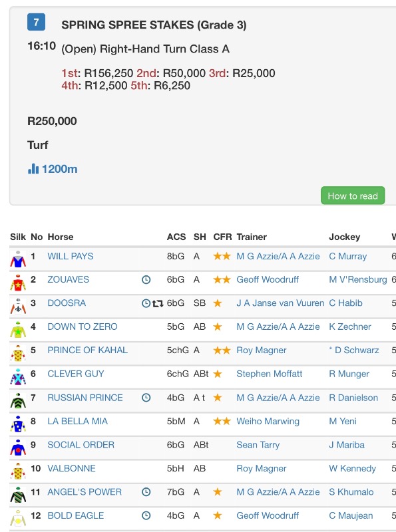The width and height of the screenshot is (396, 532).
Task: Select the DOWN TO ZERO horse link
Action: point(83,327)
